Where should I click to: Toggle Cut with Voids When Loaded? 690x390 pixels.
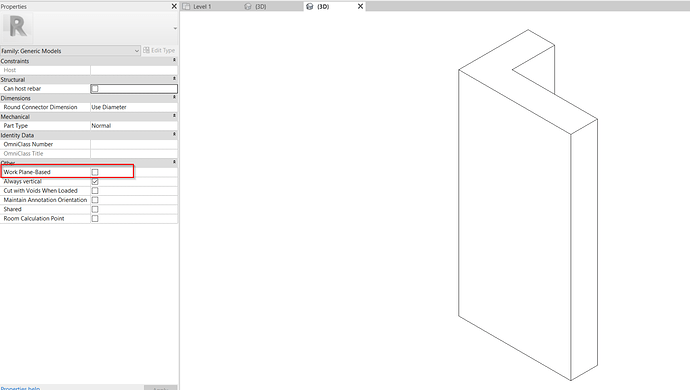click(95, 191)
